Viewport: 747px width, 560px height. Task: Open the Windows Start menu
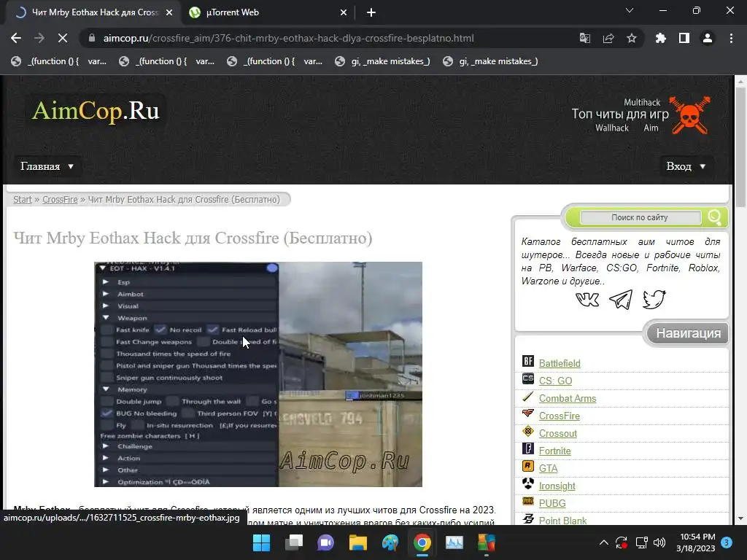[262, 542]
